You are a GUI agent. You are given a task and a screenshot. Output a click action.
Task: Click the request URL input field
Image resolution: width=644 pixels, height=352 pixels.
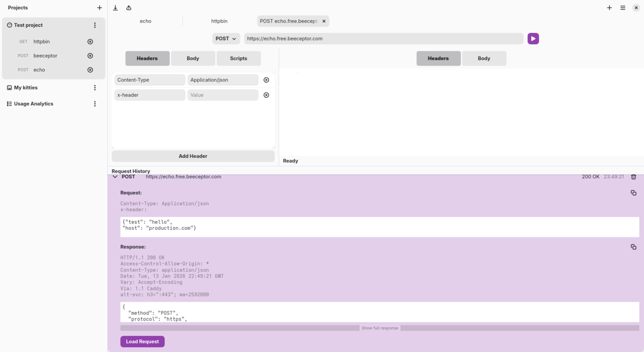pyautogui.click(x=383, y=39)
